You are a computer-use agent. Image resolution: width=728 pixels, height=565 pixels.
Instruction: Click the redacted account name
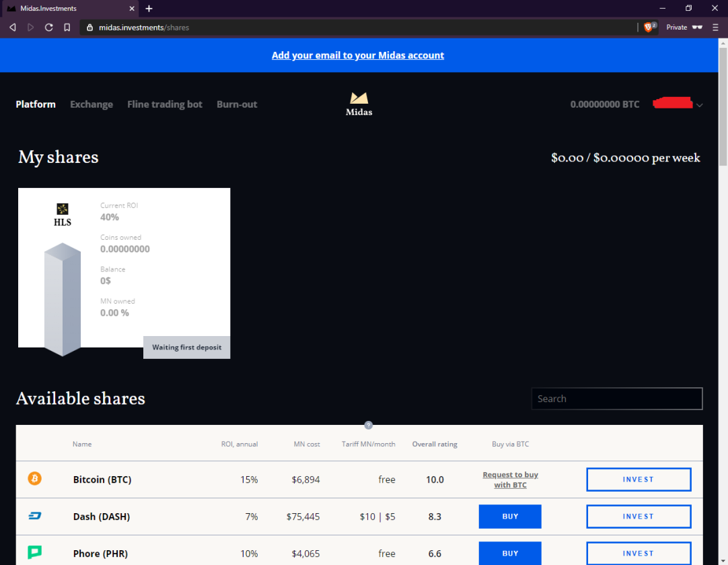(673, 102)
